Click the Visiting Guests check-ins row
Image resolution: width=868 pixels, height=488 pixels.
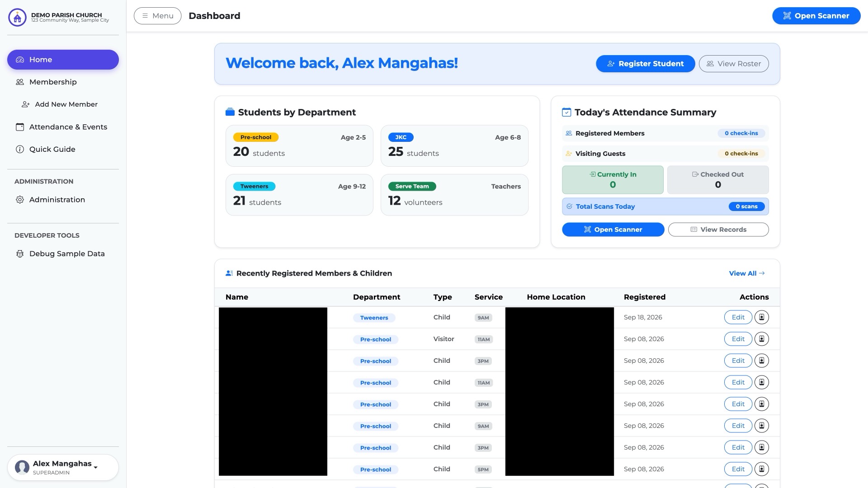(665, 154)
